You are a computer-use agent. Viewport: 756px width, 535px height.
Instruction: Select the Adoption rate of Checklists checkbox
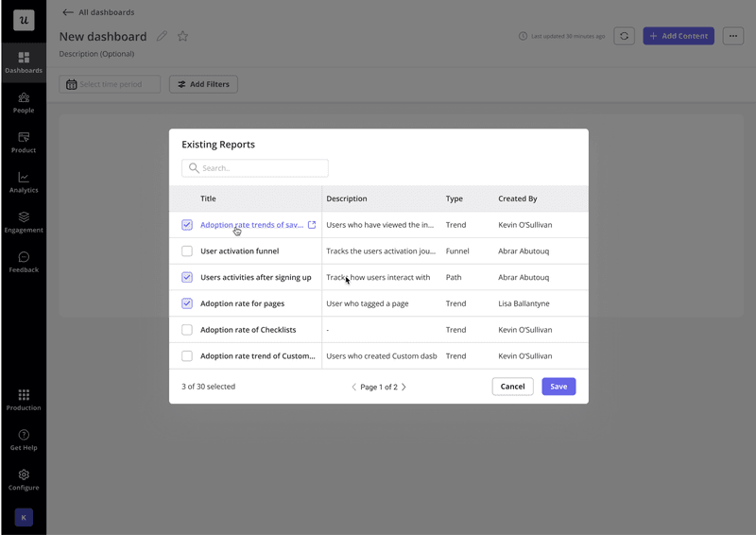pyautogui.click(x=187, y=330)
